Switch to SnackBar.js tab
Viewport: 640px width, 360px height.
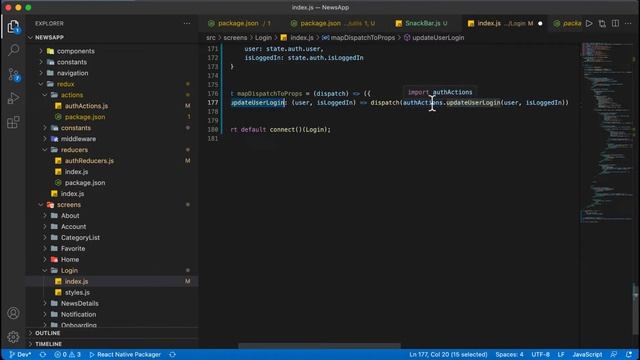coord(421,23)
